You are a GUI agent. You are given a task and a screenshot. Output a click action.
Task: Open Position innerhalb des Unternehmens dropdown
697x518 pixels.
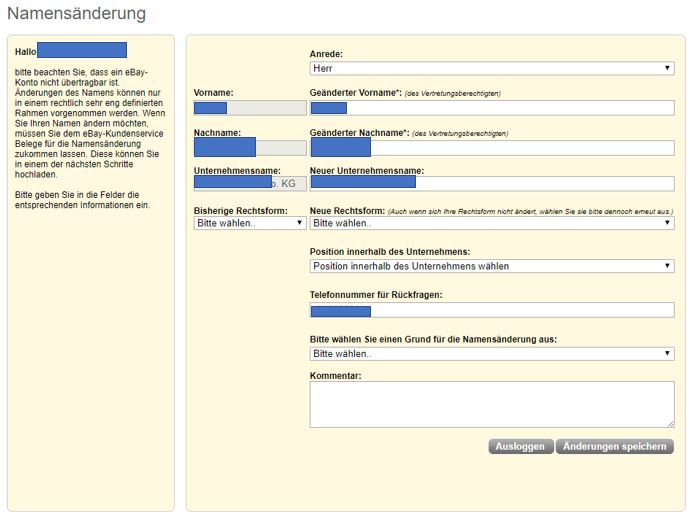point(492,266)
